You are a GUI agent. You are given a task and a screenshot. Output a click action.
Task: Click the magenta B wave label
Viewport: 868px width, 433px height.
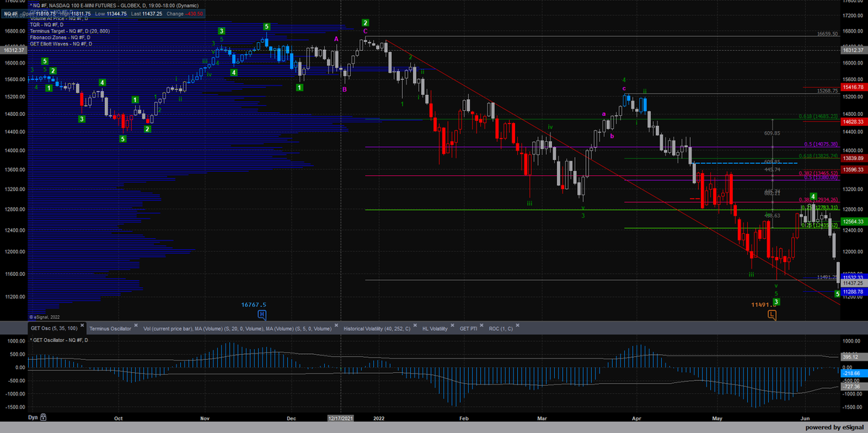coord(344,89)
